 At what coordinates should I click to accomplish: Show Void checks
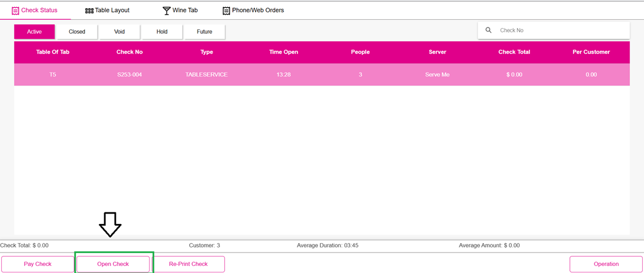pyautogui.click(x=119, y=32)
